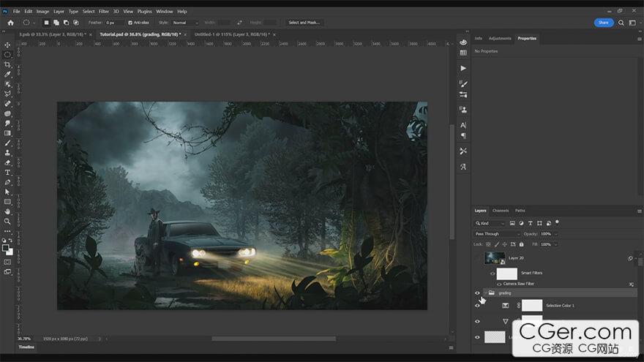Image resolution: width=644 pixels, height=362 pixels.
Task: Click the background color swatch
Action: click(10, 252)
